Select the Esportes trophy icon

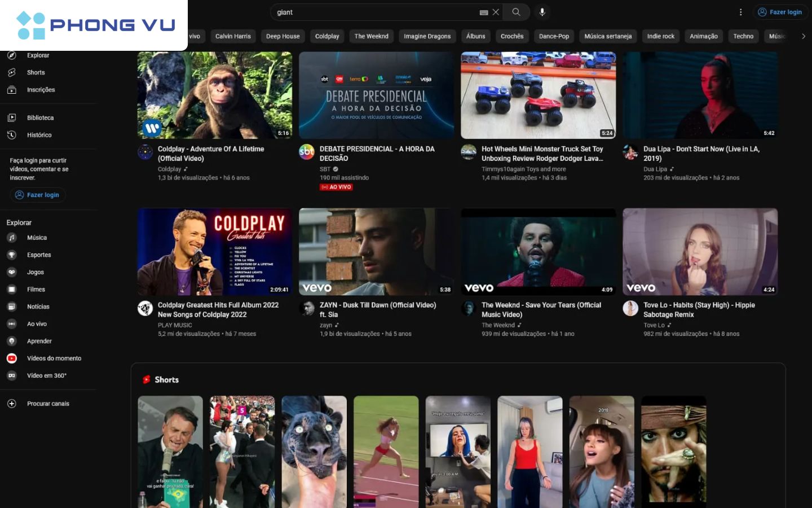[x=11, y=255]
